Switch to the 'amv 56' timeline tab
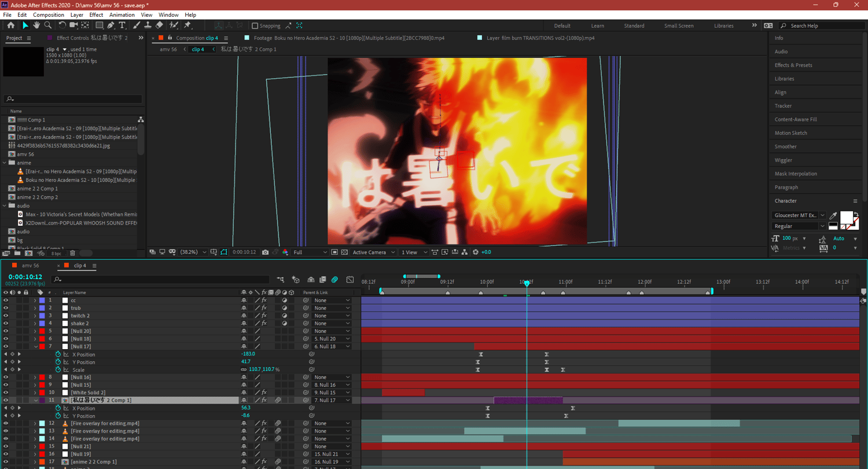This screenshot has width=868, height=469. point(30,266)
